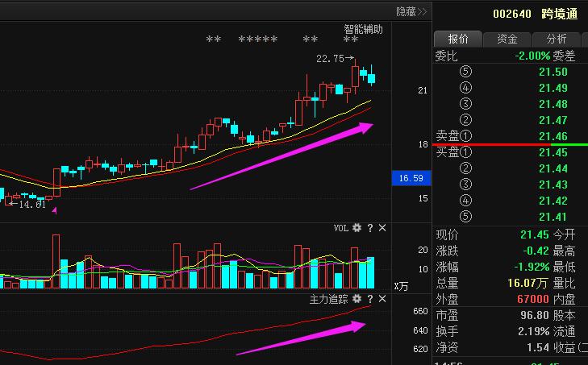Click the 市盈 value 96.80
Viewport: 588px width, 365px height.
pyautogui.click(x=535, y=315)
